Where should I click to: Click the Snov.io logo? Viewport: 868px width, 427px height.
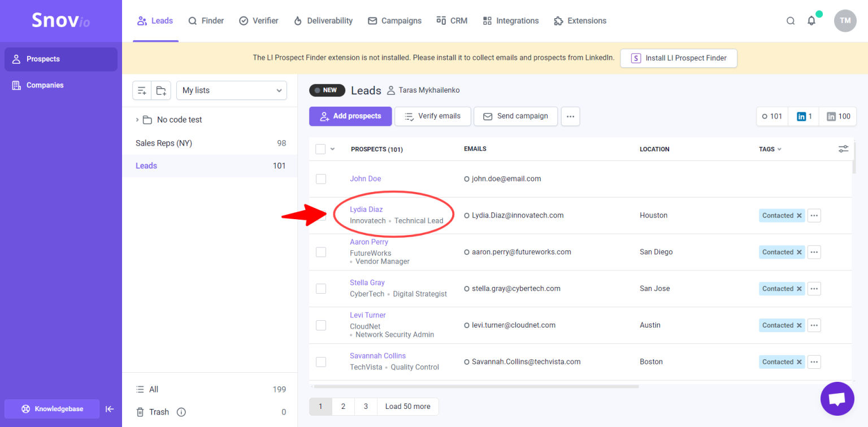60,21
